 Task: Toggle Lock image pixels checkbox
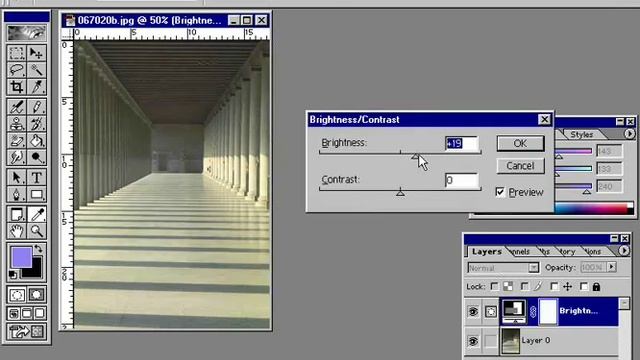tap(524, 287)
